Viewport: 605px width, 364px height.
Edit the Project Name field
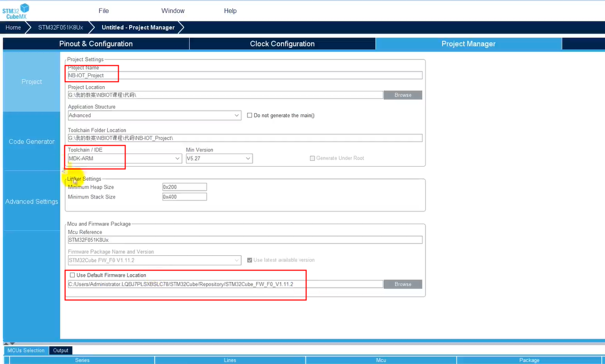(245, 76)
